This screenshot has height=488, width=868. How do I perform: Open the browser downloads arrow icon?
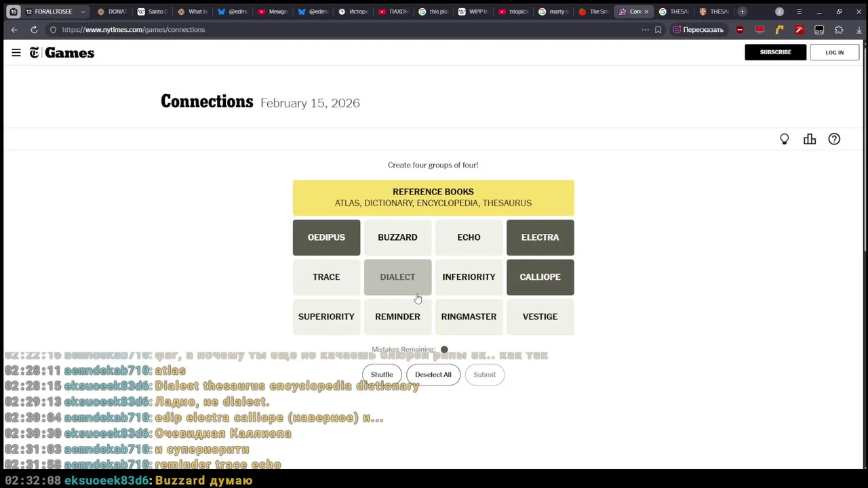[859, 30]
